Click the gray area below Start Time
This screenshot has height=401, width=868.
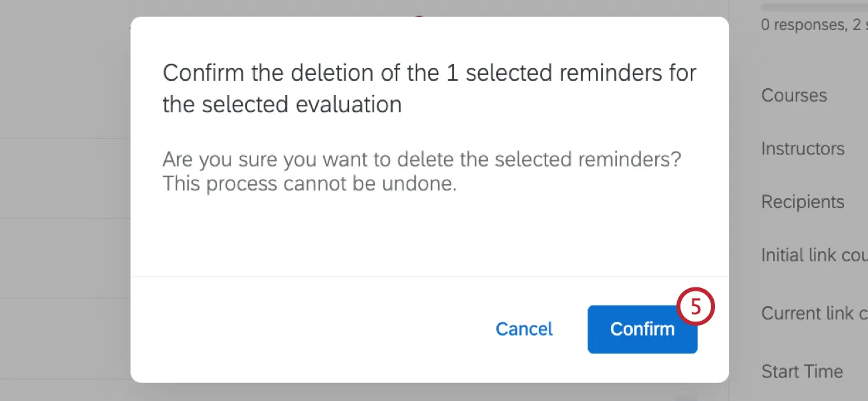click(x=801, y=394)
